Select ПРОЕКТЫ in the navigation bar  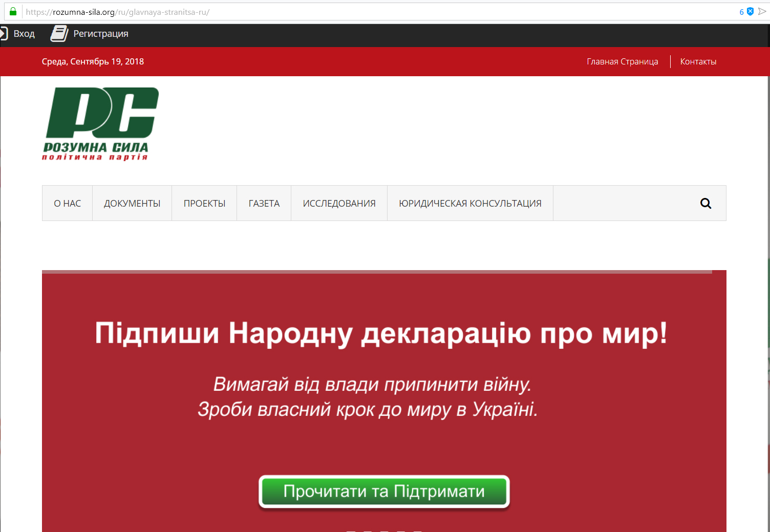pyautogui.click(x=204, y=204)
